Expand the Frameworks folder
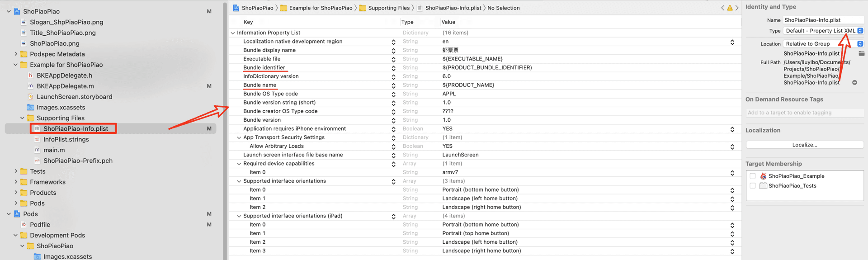This screenshot has height=260, width=868. pyautogui.click(x=16, y=182)
